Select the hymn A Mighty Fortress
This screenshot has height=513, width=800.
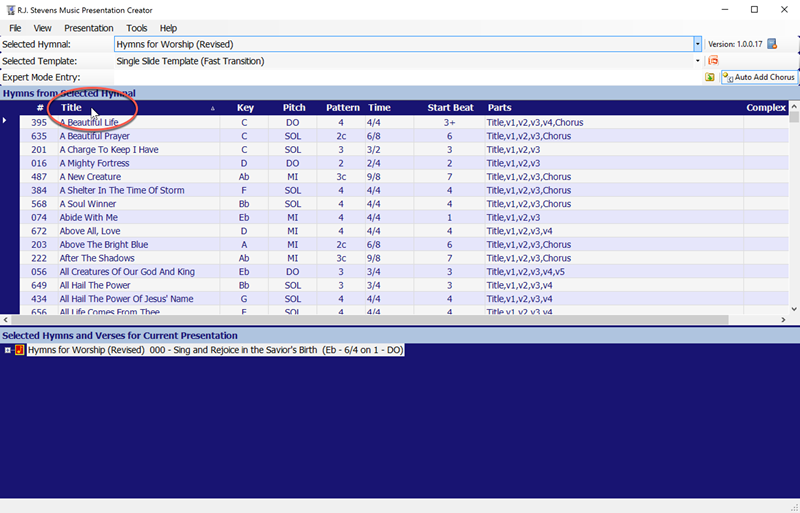click(x=94, y=163)
